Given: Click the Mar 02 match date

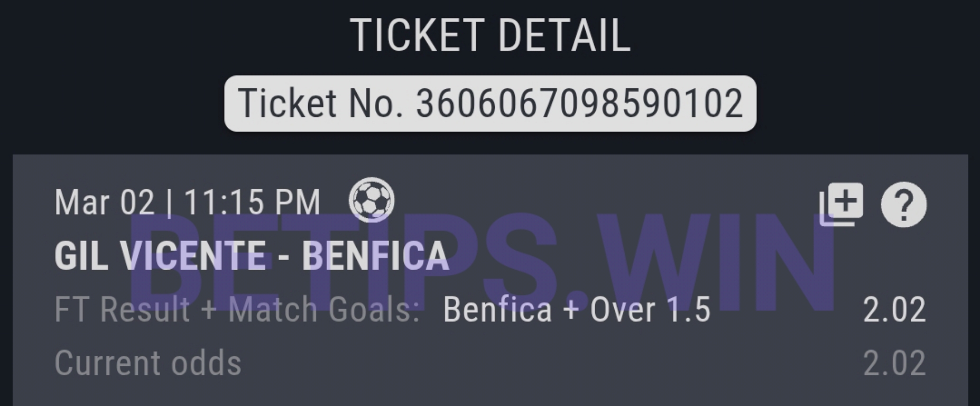Looking at the screenshot, I should coord(105,202).
